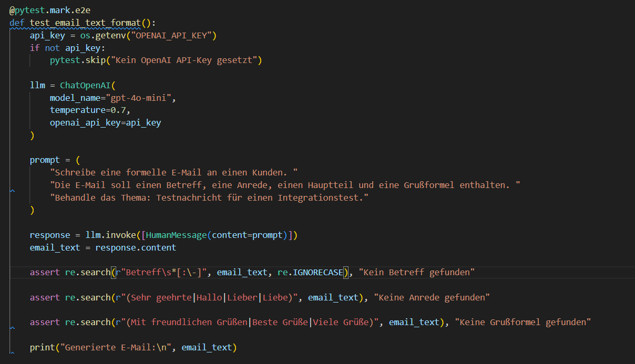Viewport: 635px width, 364px height.
Task: Click the openai_api_key keyword argument
Action: pos(85,122)
